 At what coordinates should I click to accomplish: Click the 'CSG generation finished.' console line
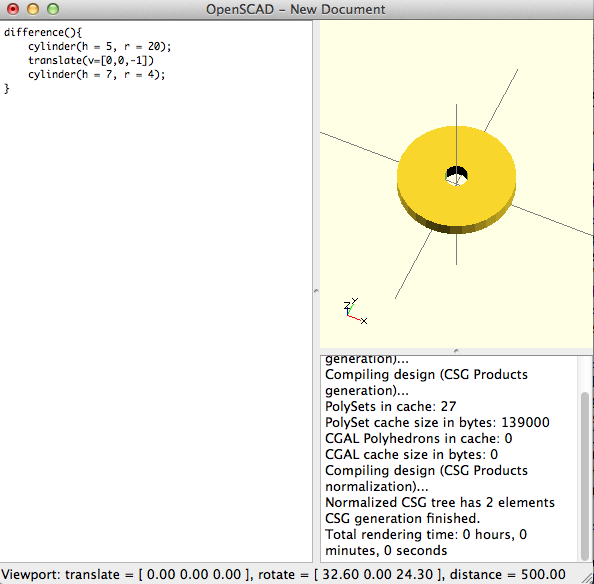[x=402, y=518]
